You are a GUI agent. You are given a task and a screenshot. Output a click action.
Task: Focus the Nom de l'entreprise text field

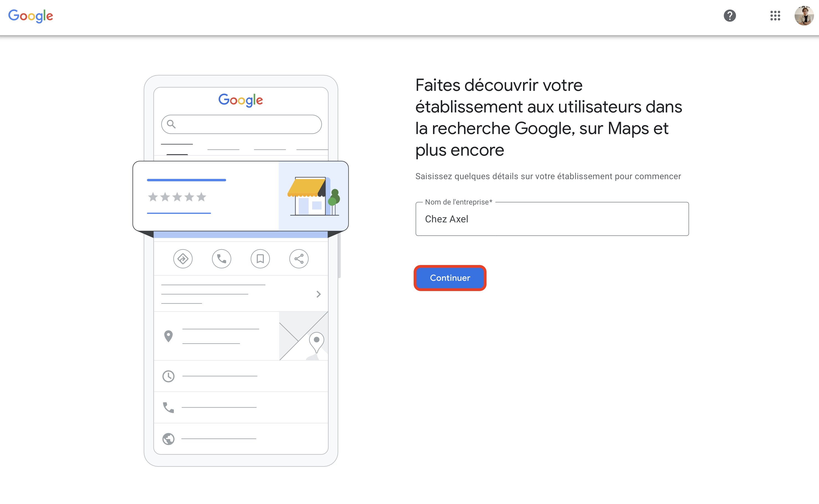click(552, 219)
